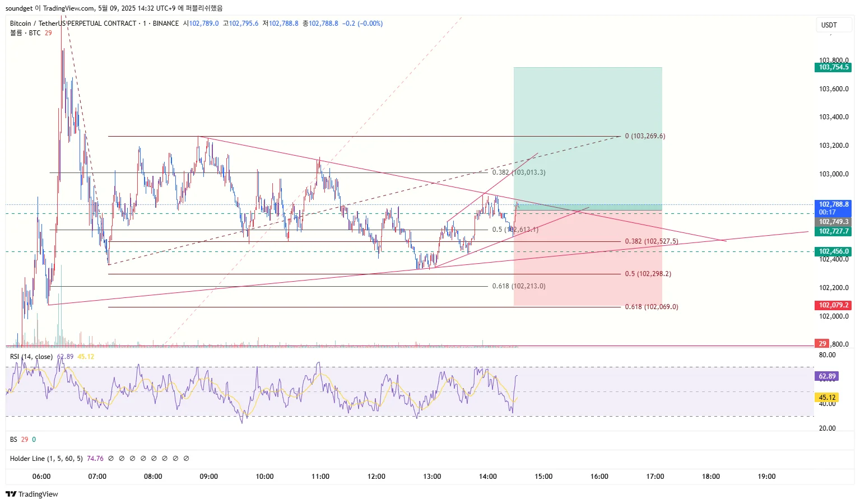This screenshot has width=860, height=504.
Task: Click the purple RSI value tag 62.89
Action: click(827, 376)
